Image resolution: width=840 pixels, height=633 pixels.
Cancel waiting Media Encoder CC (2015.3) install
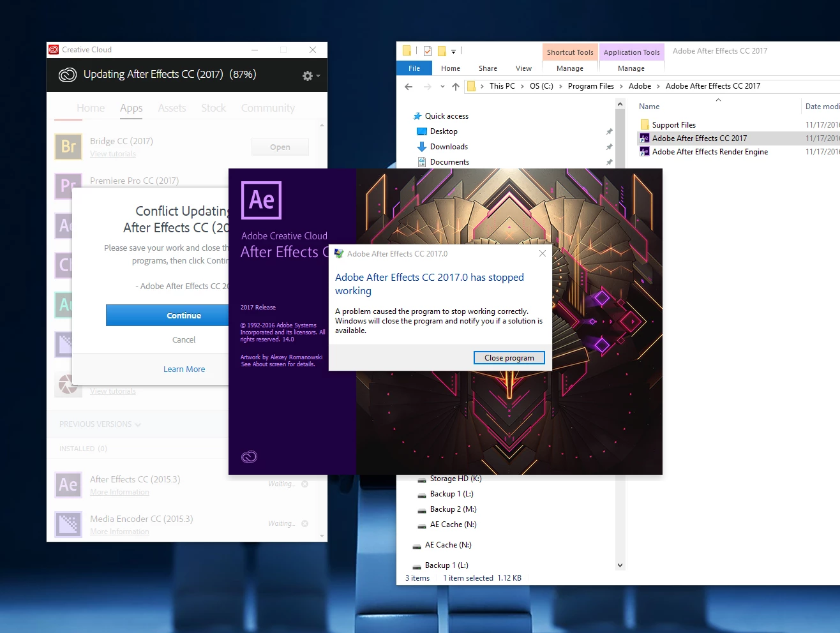tap(304, 523)
